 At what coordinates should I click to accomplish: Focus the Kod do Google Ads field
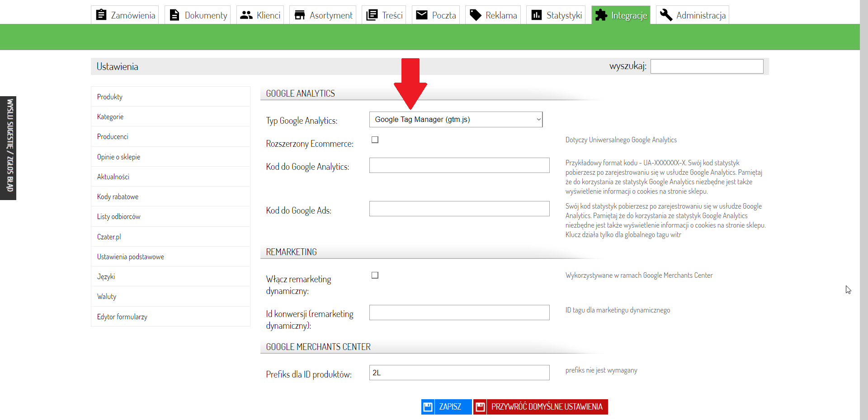coord(459,209)
